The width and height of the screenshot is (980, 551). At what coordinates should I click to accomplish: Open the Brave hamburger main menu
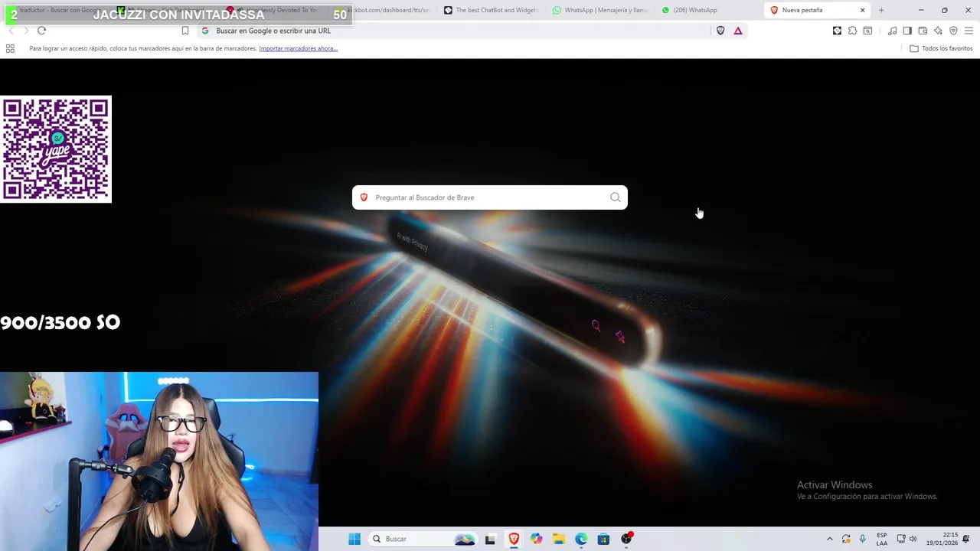click(969, 31)
